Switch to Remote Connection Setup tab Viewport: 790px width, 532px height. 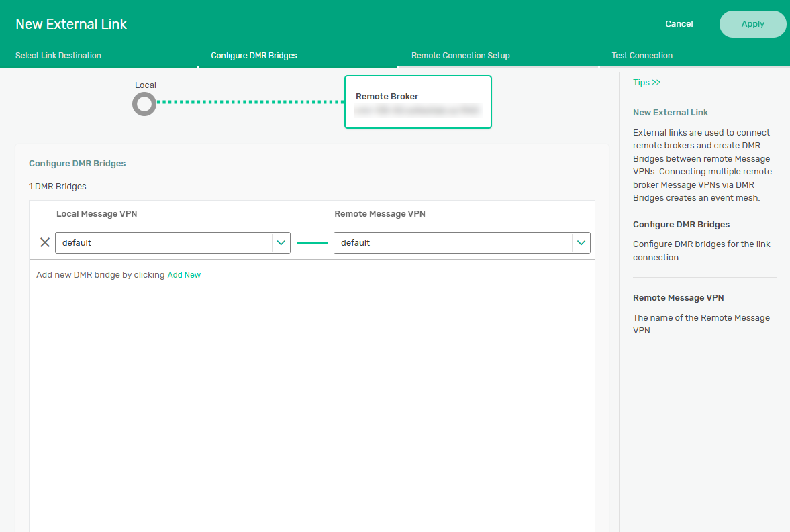pyautogui.click(x=460, y=56)
